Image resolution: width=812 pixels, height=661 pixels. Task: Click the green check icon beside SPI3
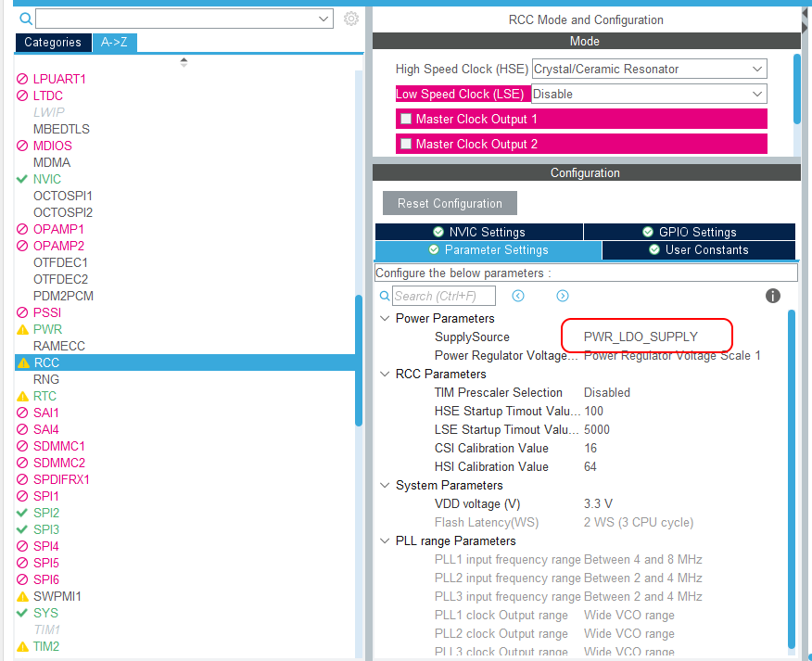(x=21, y=529)
